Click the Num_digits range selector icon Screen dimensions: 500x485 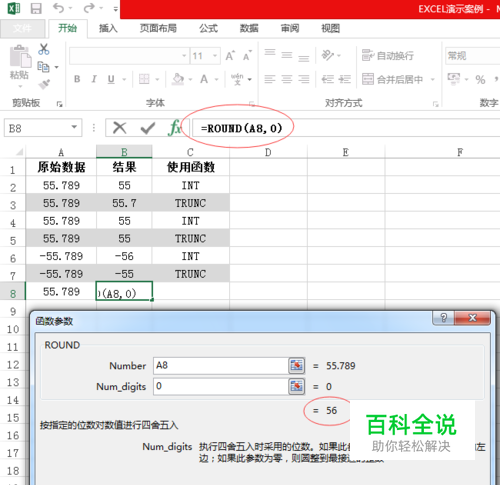click(296, 386)
